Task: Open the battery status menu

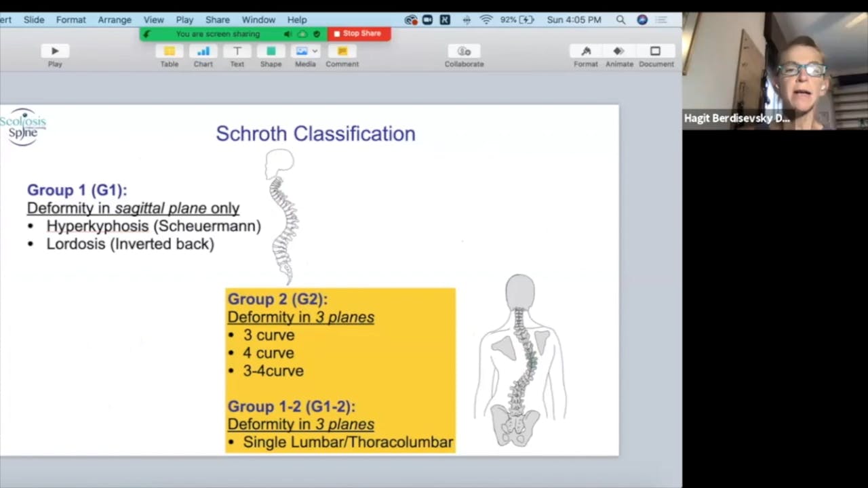Action: (x=527, y=20)
